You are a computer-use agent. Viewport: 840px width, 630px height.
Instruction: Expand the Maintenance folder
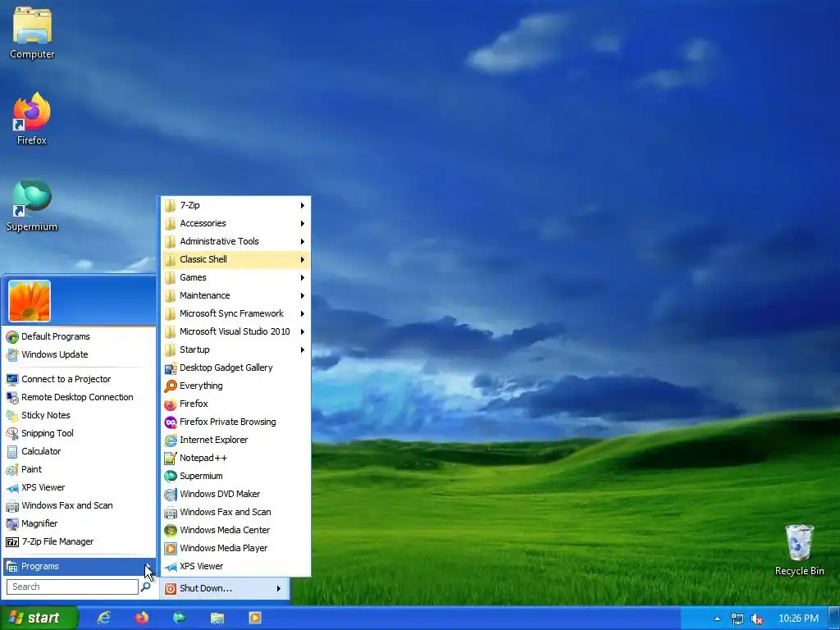click(235, 295)
